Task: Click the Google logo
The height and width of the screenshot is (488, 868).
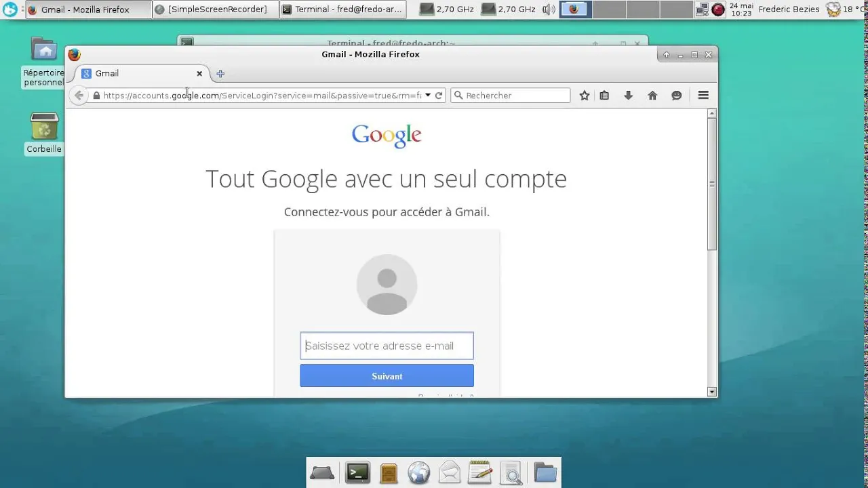Action: click(x=387, y=136)
